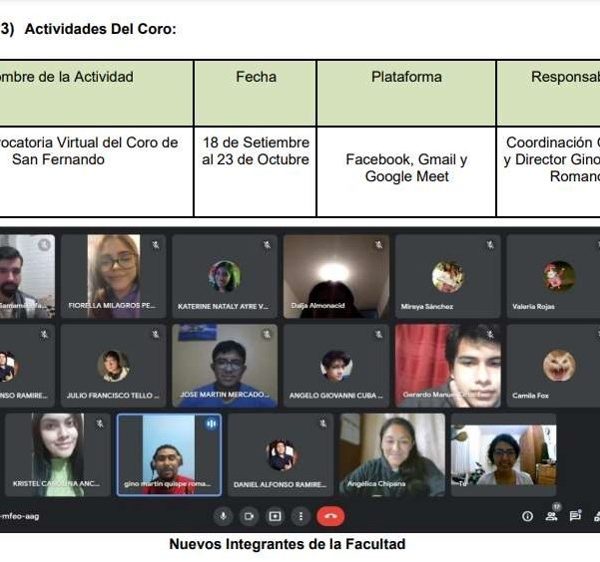Click muted mic icon on Kristel Carolina tile
This screenshot has width=600, height=562.
(x=100, y=424)
